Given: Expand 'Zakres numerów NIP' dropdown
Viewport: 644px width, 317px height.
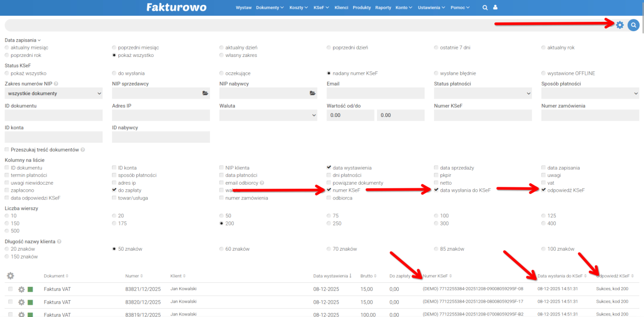Looking at the screenshot, I should click(54, 93).
